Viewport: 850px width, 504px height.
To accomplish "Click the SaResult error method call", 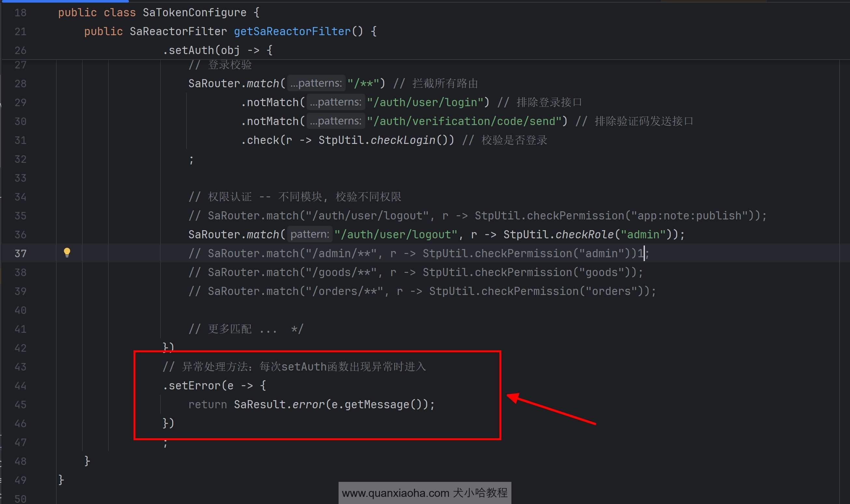I will pyautogui.click(x=308, y=405).
